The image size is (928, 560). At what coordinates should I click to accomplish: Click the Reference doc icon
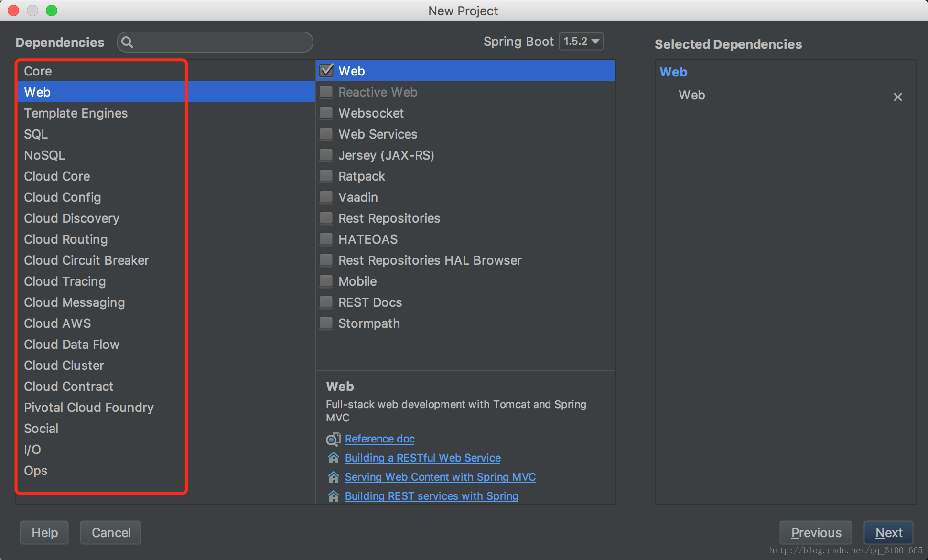(333, 439)
